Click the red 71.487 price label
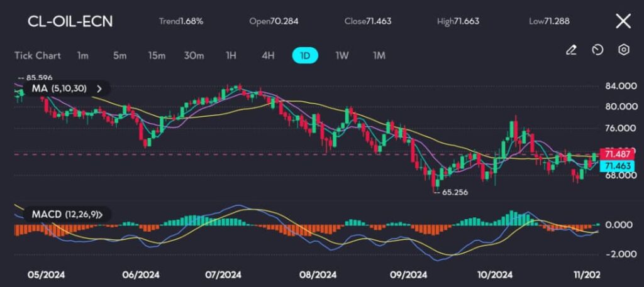Screen dimensions: 644x287 pos(616,154)
